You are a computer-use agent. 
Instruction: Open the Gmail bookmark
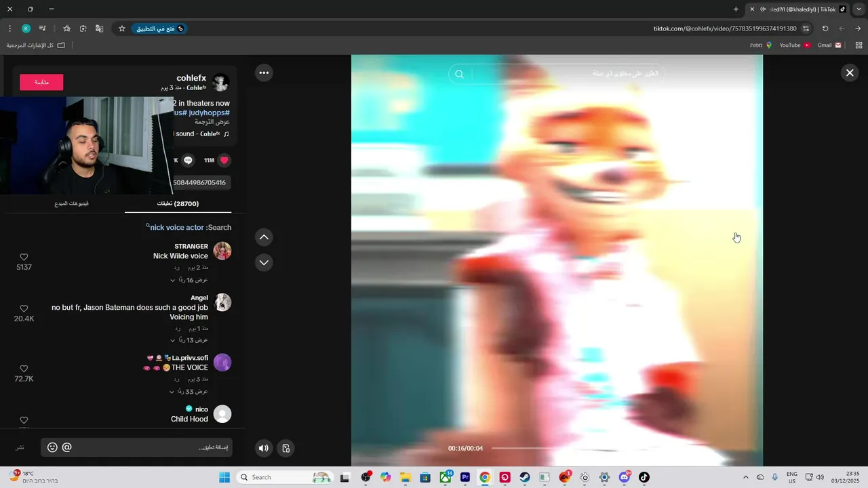[x=829, y=45]
